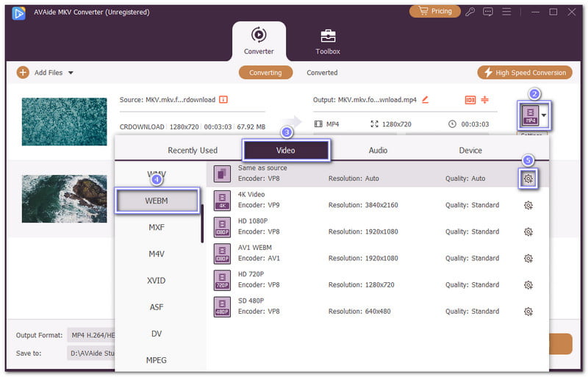Open the Save to path field
This screenshot has height=377, width=588.
point(91,353)
